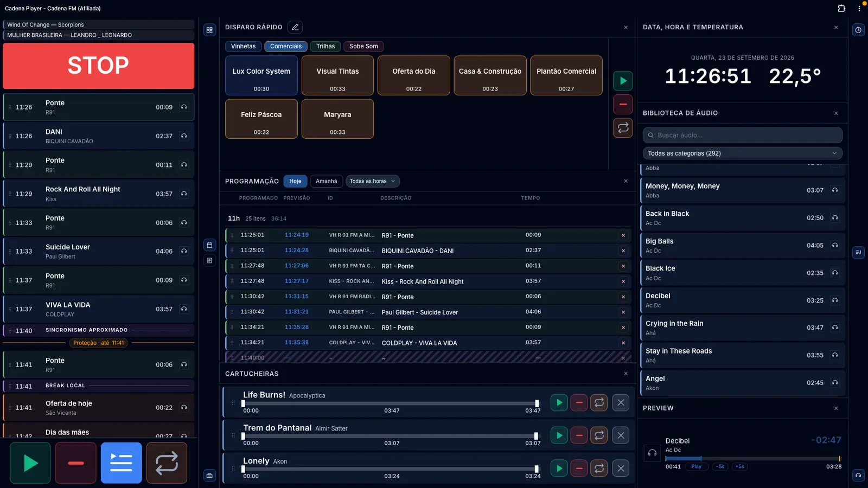The width and height of the screenshot is (868, 488).
Task: Switch the schedule to Amanhã
Action: pyautogui.click(x=326, y=181)
